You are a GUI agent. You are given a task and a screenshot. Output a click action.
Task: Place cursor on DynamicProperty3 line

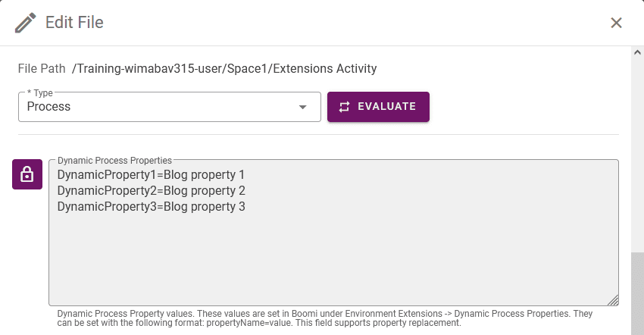point(151,206)
